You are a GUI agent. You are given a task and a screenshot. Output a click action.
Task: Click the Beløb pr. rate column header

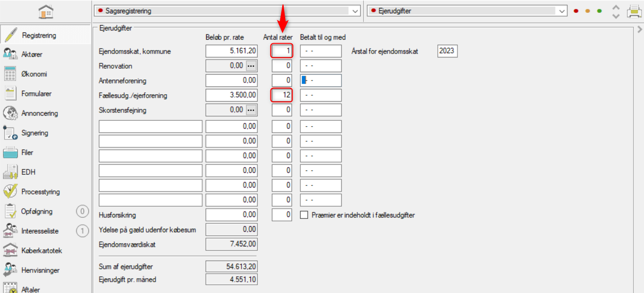tap(225, 37)
